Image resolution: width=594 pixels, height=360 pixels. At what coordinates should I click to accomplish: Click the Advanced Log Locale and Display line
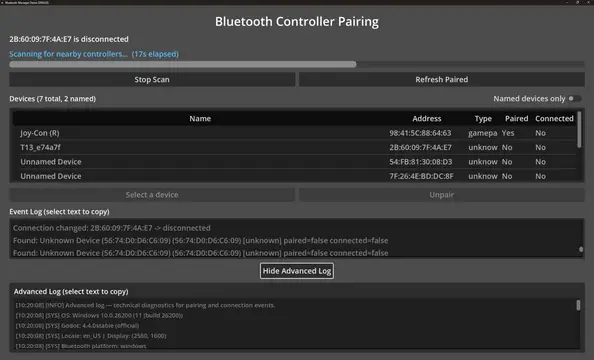[91, 336]
